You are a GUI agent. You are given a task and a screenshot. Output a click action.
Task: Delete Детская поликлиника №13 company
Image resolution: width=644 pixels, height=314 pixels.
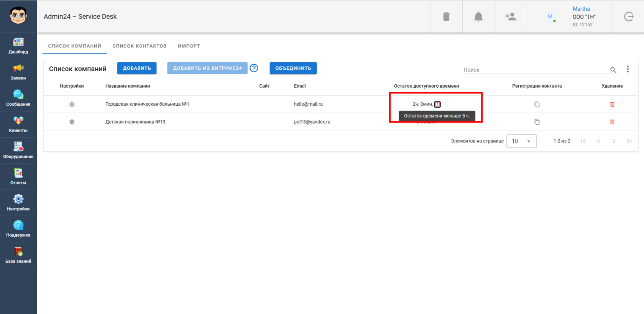pos(612,122)
